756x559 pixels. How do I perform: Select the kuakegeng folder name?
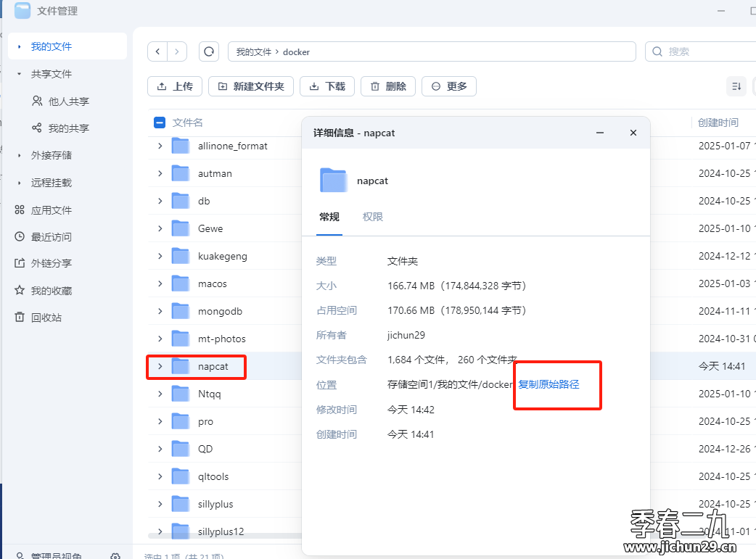tap(222, 256)
